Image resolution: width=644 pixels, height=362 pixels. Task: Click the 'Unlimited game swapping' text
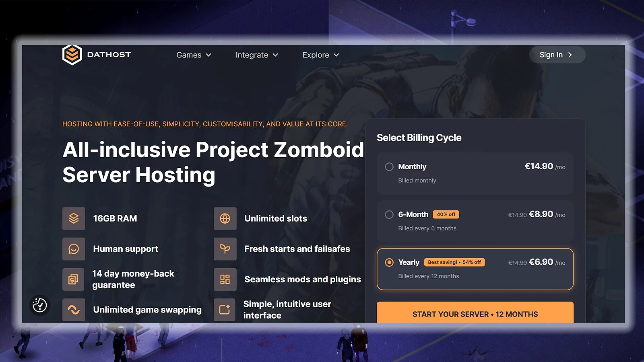point(147,310)
